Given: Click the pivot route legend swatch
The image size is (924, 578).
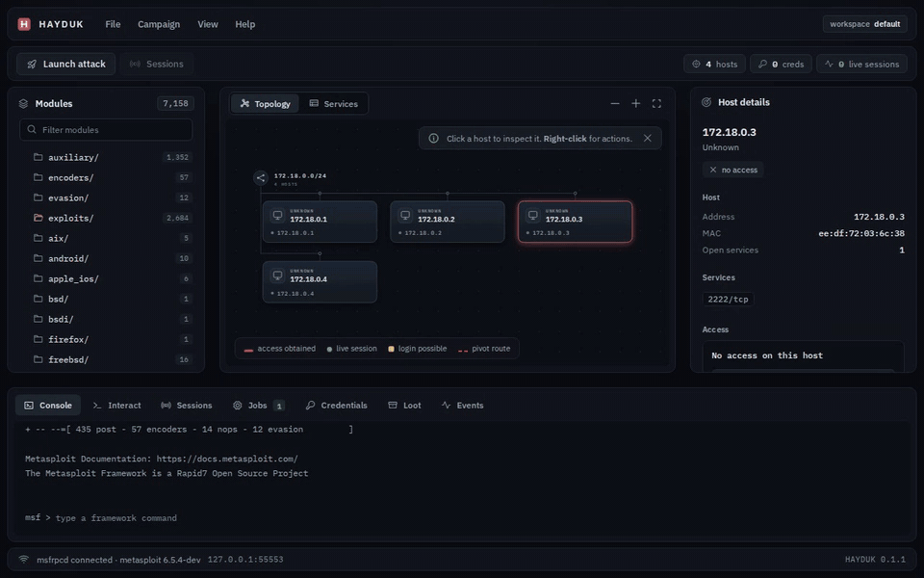Looking at the screenshot, I should 463,350.
